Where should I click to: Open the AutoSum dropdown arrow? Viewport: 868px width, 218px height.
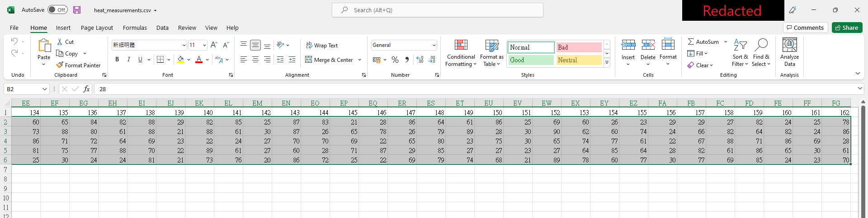pos(726,42)
